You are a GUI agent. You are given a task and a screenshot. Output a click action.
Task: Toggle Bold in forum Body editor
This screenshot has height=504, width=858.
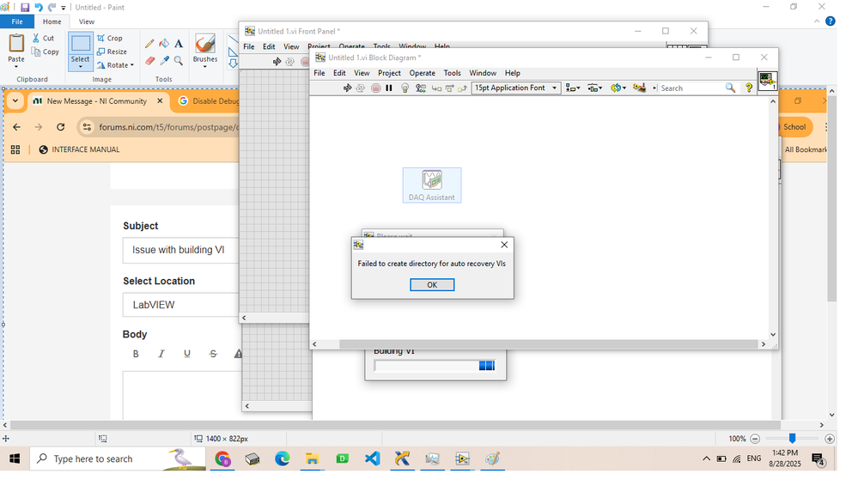(x=136, y=354)
